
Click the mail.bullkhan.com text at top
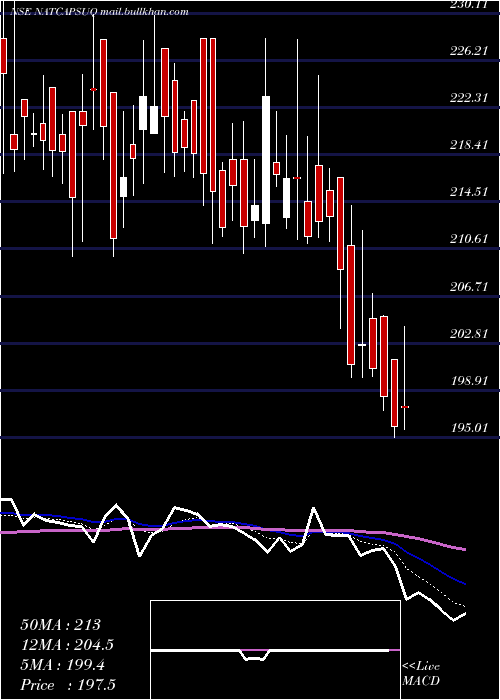click(144, 12)
